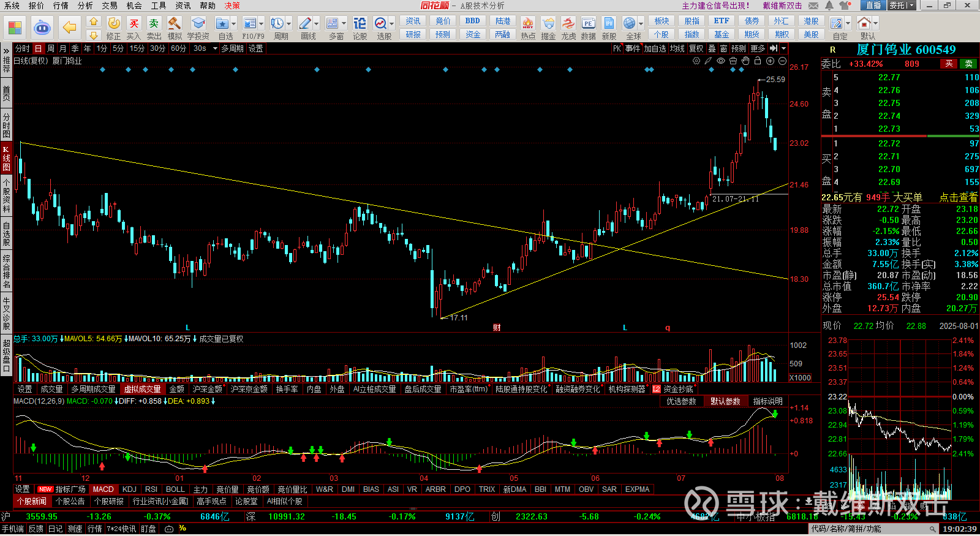Open the 热点 hot topics flame icon
This screenshot has width=980, height=536.
528,24
